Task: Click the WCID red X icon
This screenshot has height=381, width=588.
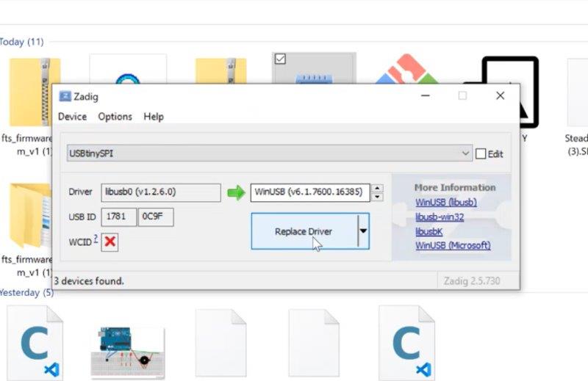Action: pyautogui.click(x=110, y=242)
